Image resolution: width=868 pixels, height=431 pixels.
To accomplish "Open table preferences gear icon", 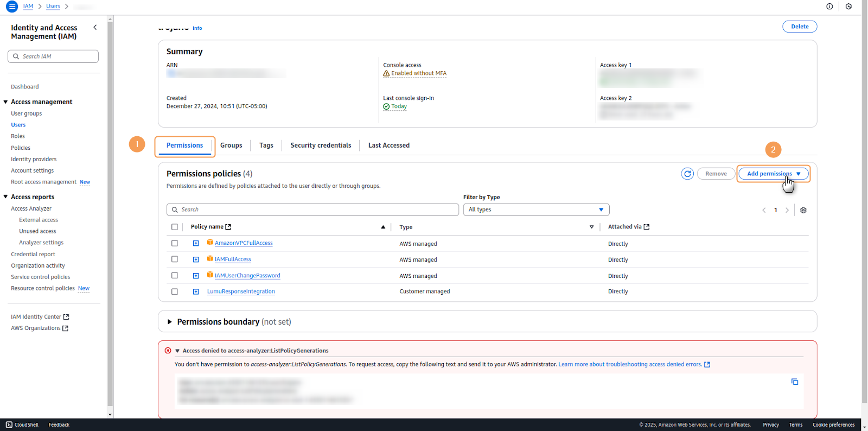I will 803,210.
